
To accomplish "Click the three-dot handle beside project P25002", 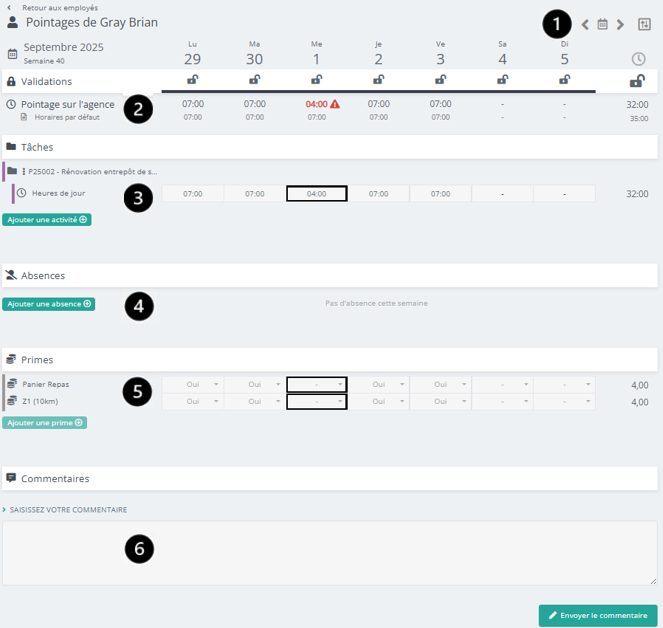I will point(24,172).
